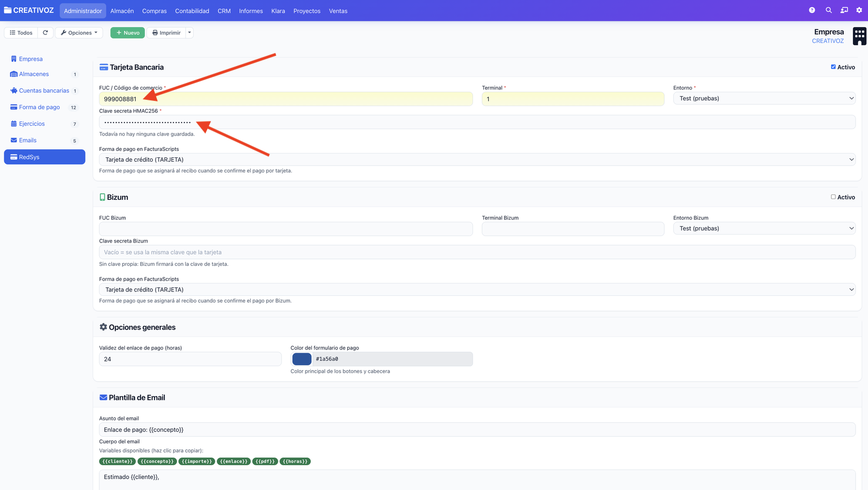868x490 pixels.
Task: Open the Entorno Bizum dropdown
Action: point(764,228)
